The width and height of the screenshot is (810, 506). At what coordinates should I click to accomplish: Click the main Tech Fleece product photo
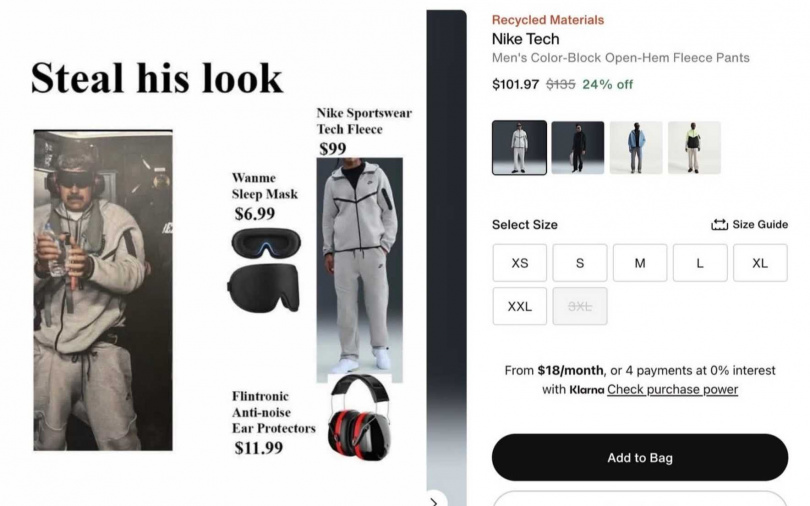click(360, 270)
